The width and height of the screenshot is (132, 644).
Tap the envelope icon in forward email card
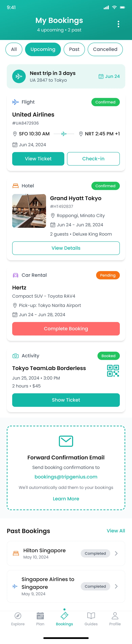[66, 441]
